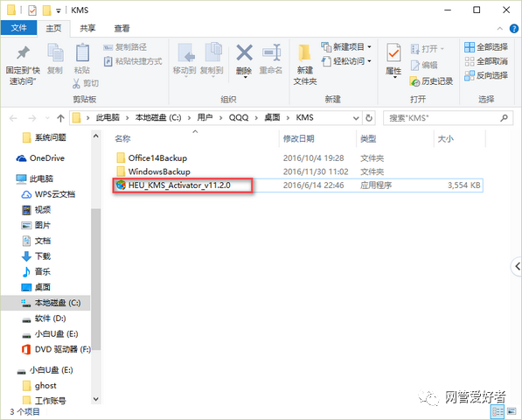Open OneDrive in navigation pane

(x=40, y=158)
